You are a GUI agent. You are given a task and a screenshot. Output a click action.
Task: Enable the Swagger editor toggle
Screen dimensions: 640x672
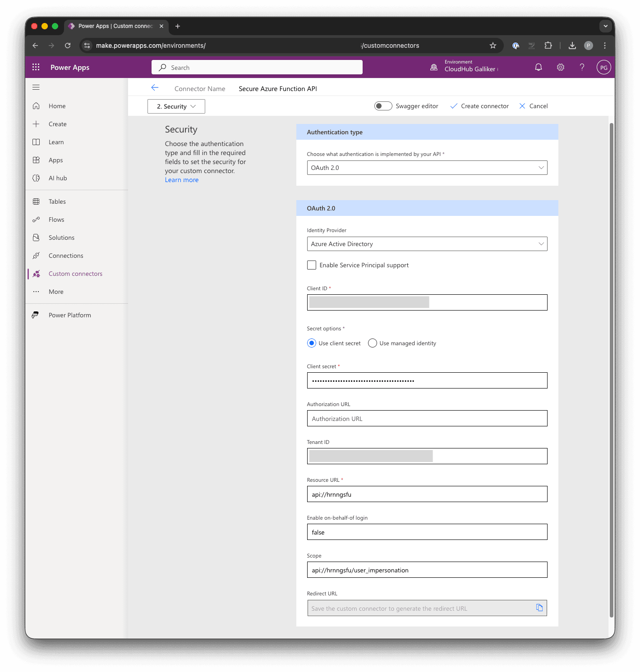tap(383, 106)
